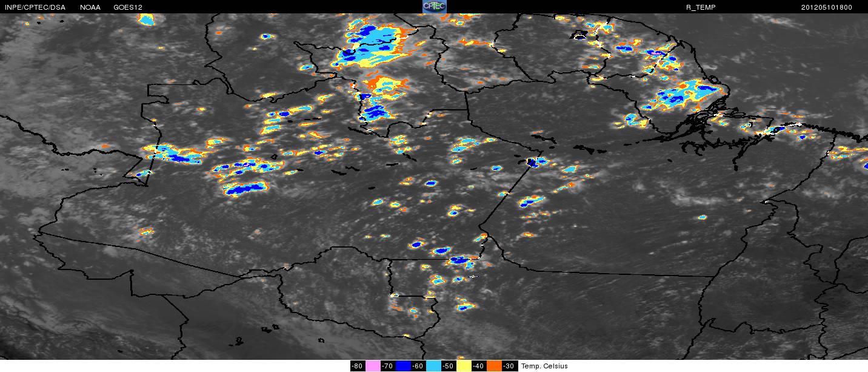The image size is (868, 372).
Task: Click the -50 legend value
Action: [x=449, y=366]
